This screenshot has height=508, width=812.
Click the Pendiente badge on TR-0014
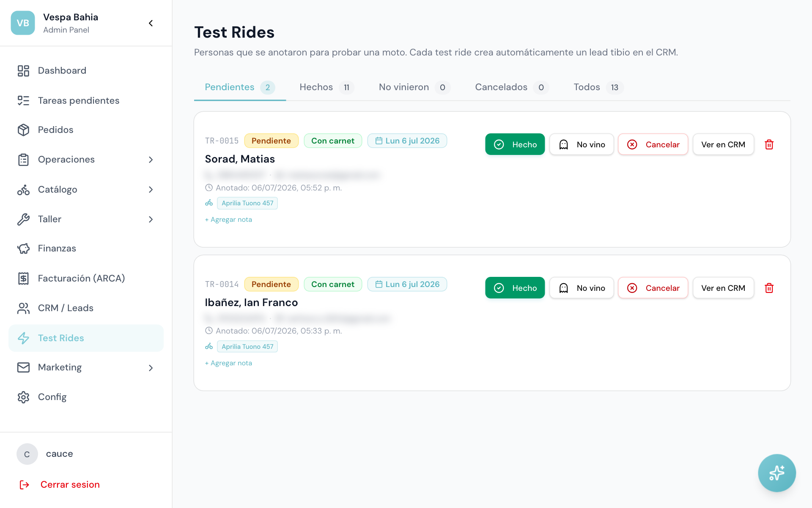coord(272,284)
